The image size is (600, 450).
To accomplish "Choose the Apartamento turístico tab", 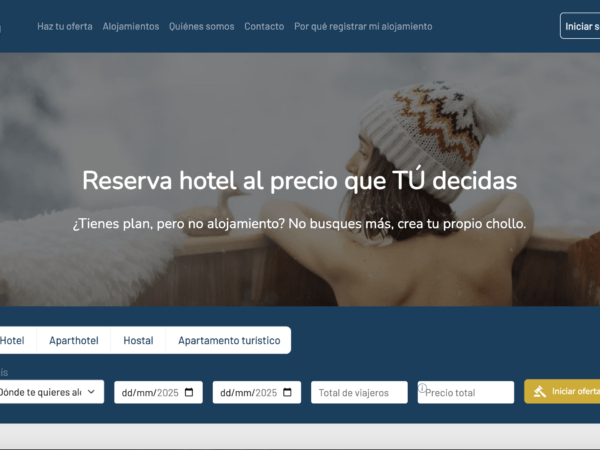I will (x=229, y=340).
